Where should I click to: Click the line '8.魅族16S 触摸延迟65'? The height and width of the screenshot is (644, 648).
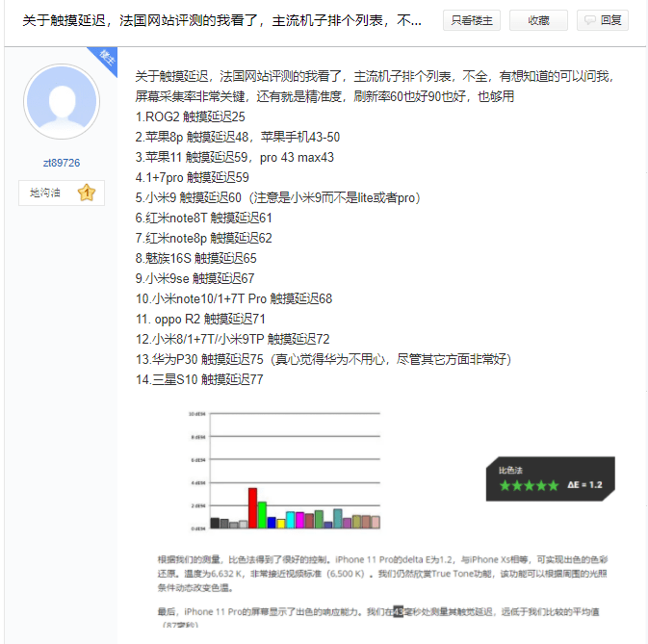(x=195, y=259)
